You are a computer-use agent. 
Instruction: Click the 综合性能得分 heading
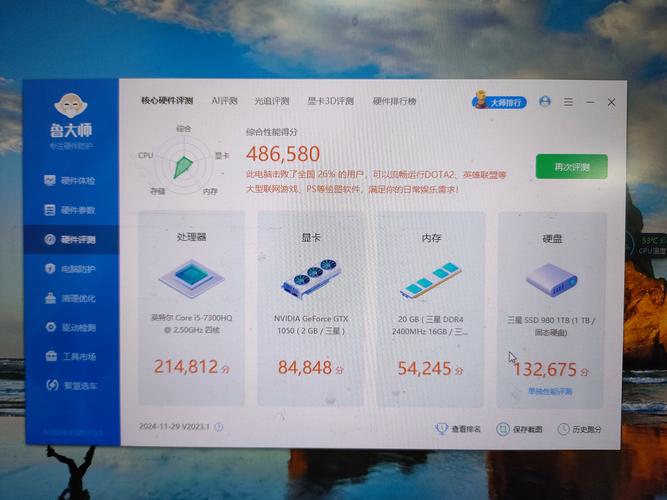pos(271,132)
